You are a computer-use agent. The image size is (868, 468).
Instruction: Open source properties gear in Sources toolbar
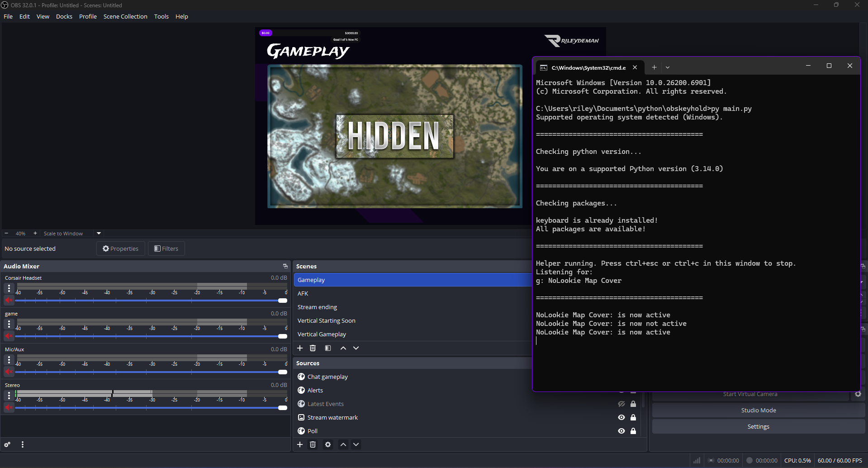pyautogui.click(x=328, y=444)
